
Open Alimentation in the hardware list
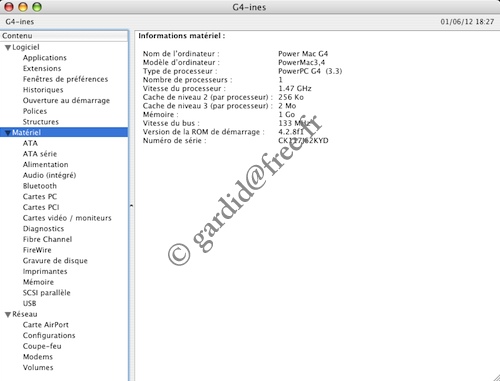(x=46, y=164)
